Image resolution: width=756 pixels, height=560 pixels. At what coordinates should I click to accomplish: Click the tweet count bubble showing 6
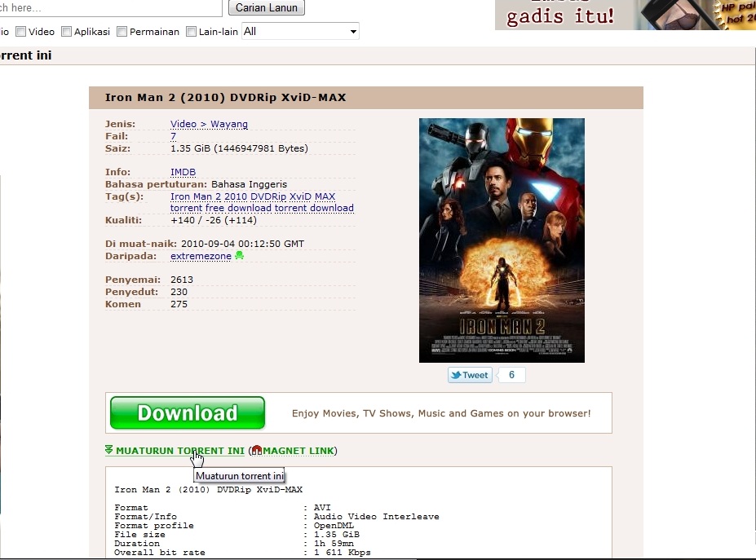pos(511,375)
